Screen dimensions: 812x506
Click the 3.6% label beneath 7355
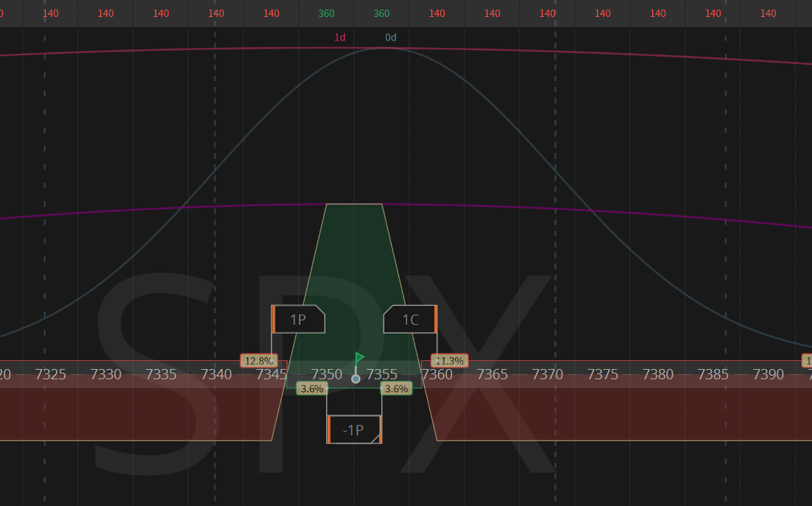(x=397, y=388)
